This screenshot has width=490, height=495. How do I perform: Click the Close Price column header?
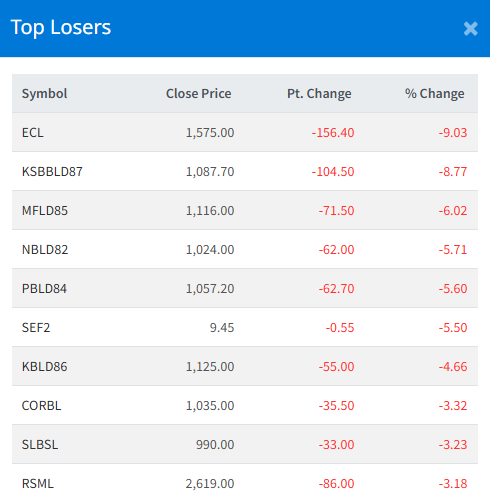click(199, 94)
